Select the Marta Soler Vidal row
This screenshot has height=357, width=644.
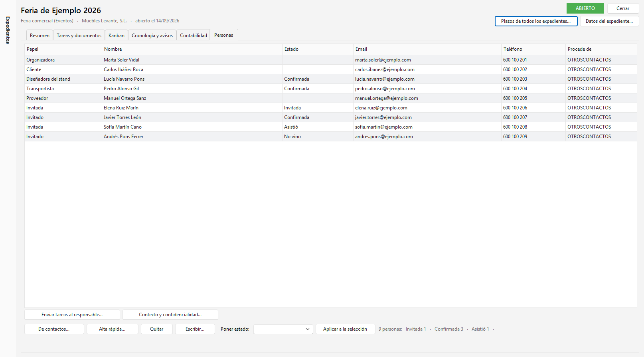(331, 60)
